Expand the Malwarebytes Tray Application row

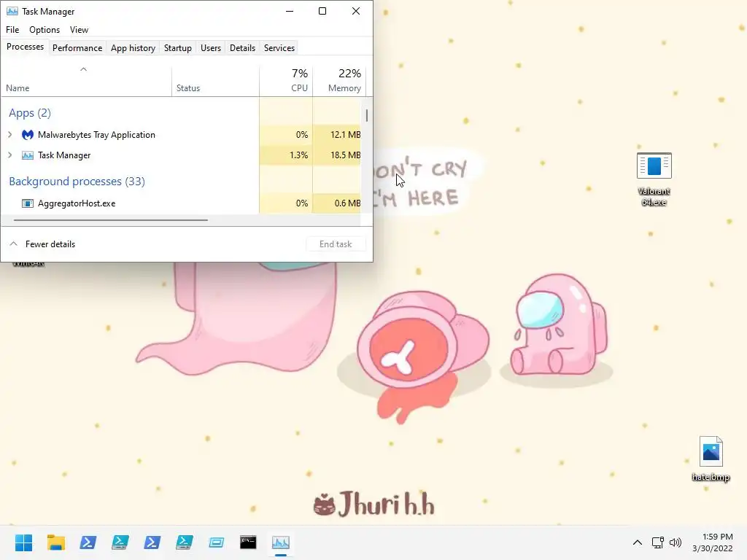[x=10, y=135]
